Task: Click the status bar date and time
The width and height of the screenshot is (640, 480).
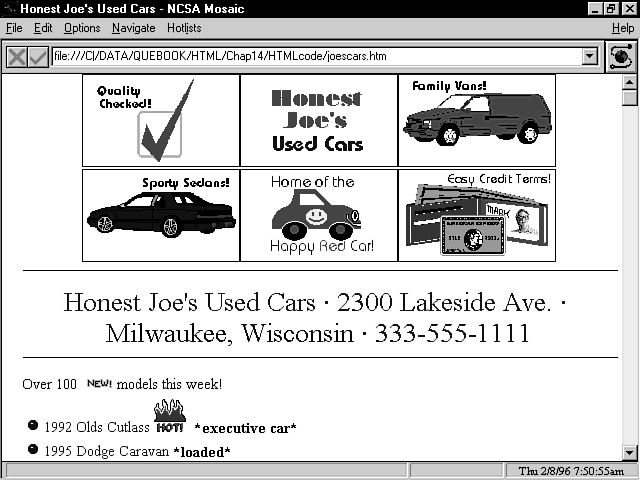Action: coord(571,471)
